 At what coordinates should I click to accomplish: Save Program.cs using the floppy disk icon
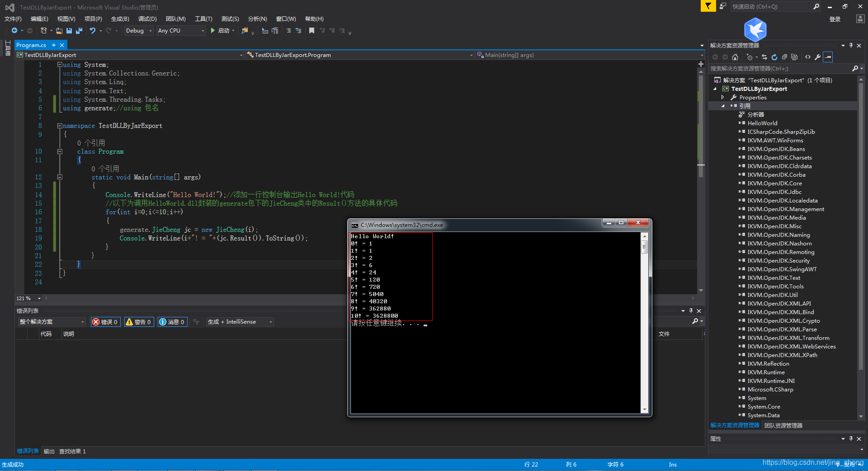click(x=69, y=31)
